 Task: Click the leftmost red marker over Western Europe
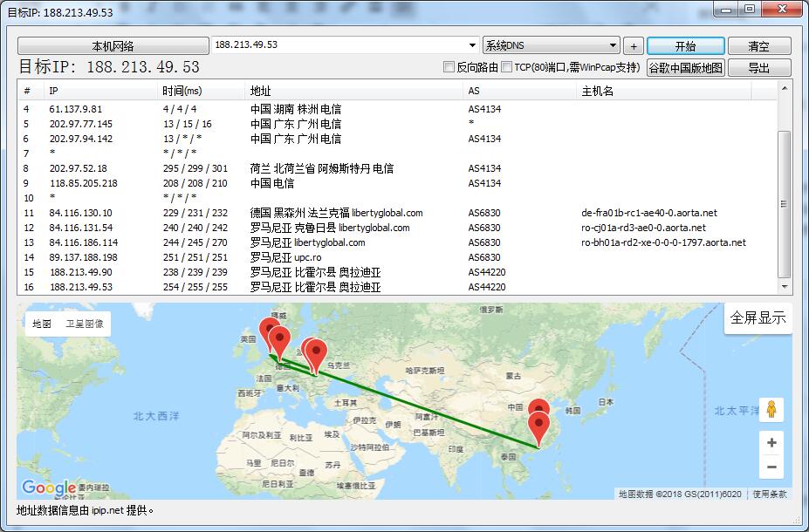pos(270,332)
